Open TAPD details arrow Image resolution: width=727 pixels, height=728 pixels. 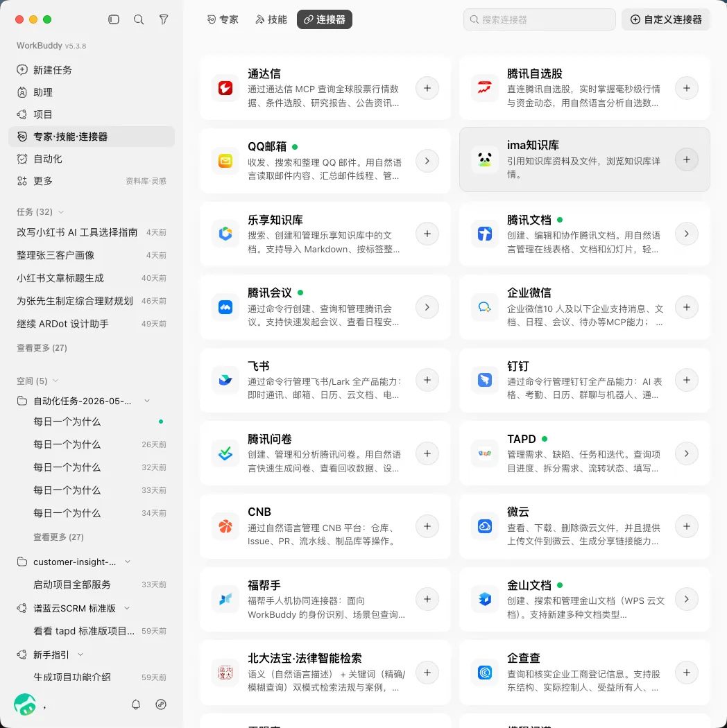(x=687, y=453)
